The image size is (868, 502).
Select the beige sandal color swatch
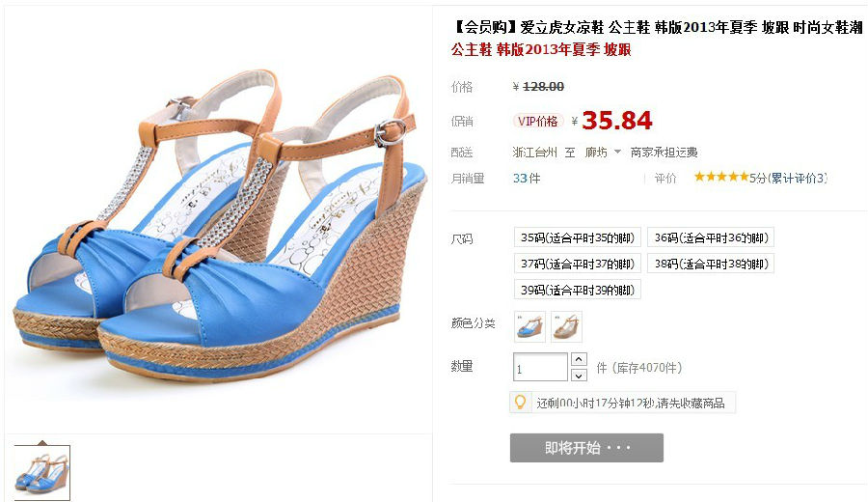566,325
